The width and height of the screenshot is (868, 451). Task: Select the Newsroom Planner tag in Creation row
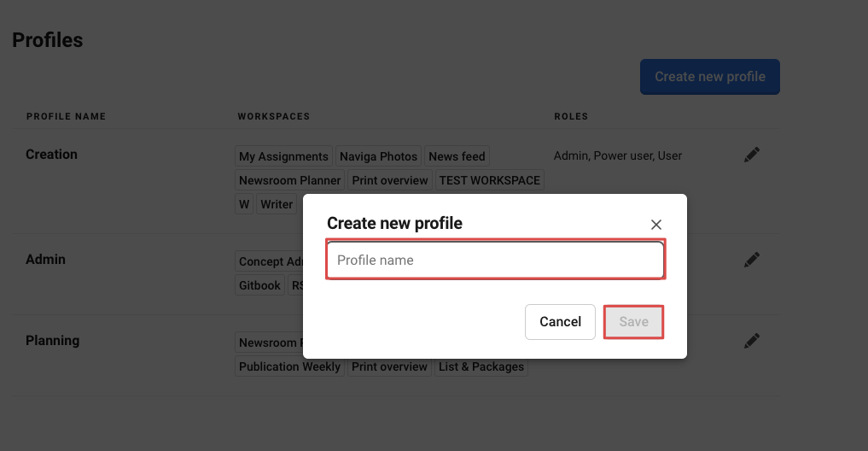point(289,180)
